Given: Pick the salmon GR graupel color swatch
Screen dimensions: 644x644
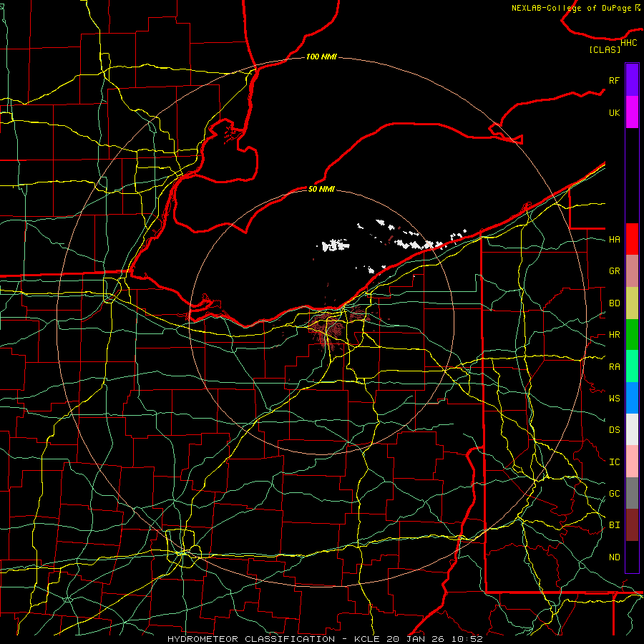Looking at the screenshot, I should [x=632, y=271].
